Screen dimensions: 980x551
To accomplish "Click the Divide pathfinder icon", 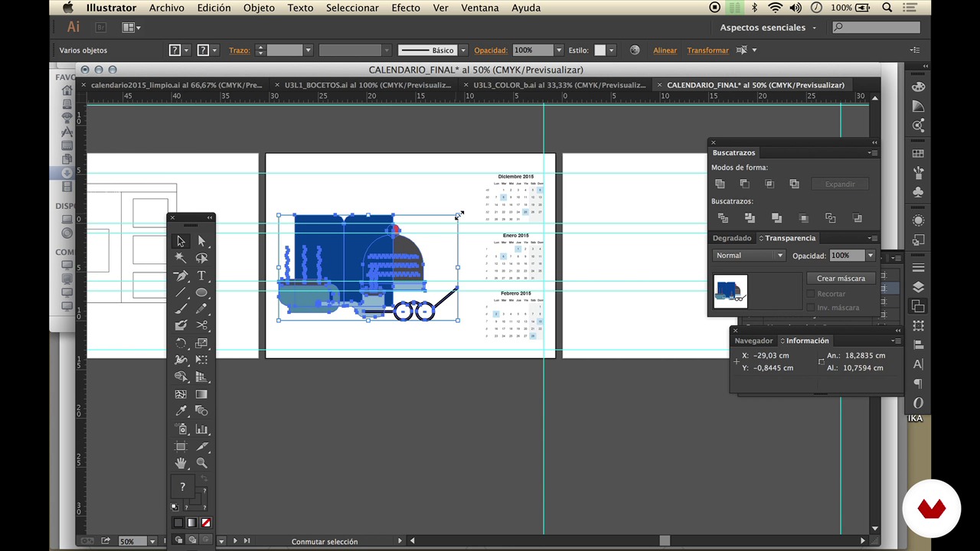I will [723, 218].
